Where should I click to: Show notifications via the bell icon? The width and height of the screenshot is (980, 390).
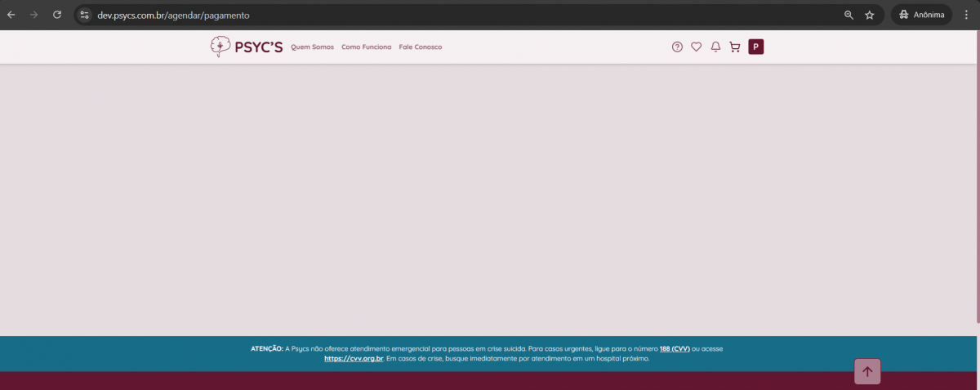tap(715, 47)
